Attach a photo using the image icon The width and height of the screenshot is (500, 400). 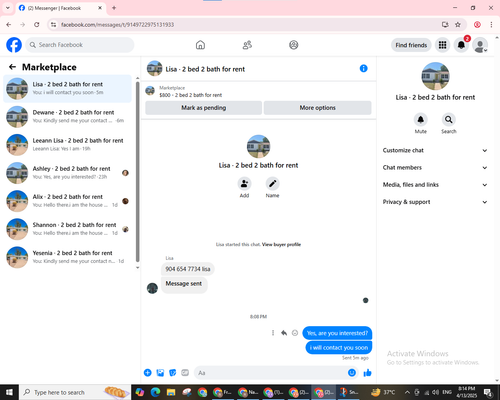click(160, 373)
